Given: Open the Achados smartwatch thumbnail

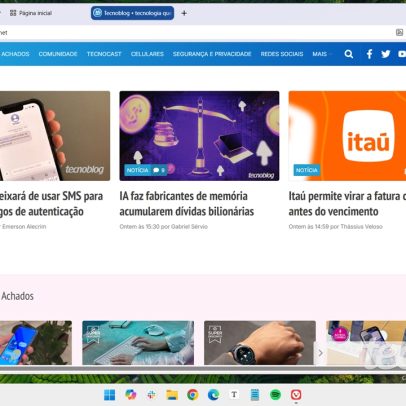Looking at the screenshot, I should 260,343.
